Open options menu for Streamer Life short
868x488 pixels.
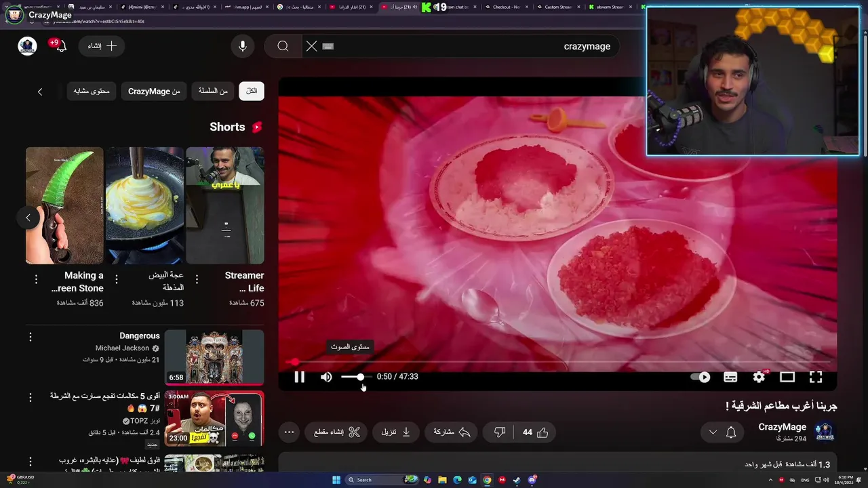tap(197, 279)
